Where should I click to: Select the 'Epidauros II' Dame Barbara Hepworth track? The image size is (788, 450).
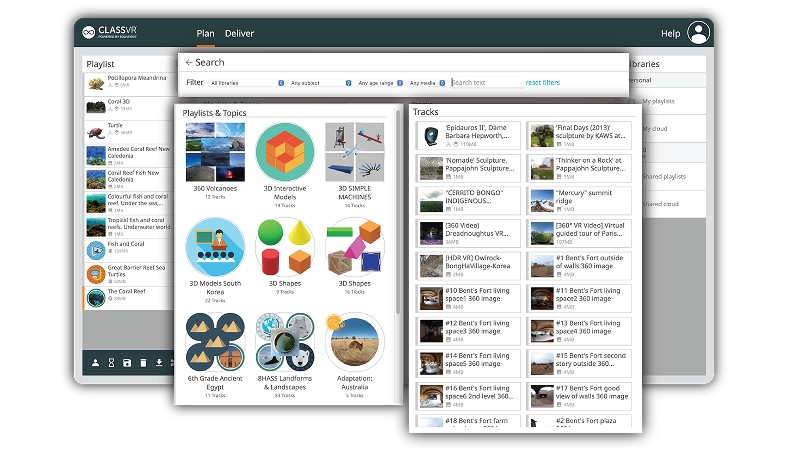pyautogui.click(x=468, y=136)
